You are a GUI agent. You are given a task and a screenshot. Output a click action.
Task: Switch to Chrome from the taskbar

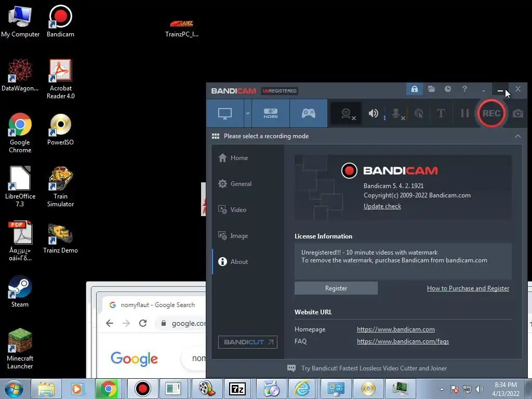(x=109, y=389)
